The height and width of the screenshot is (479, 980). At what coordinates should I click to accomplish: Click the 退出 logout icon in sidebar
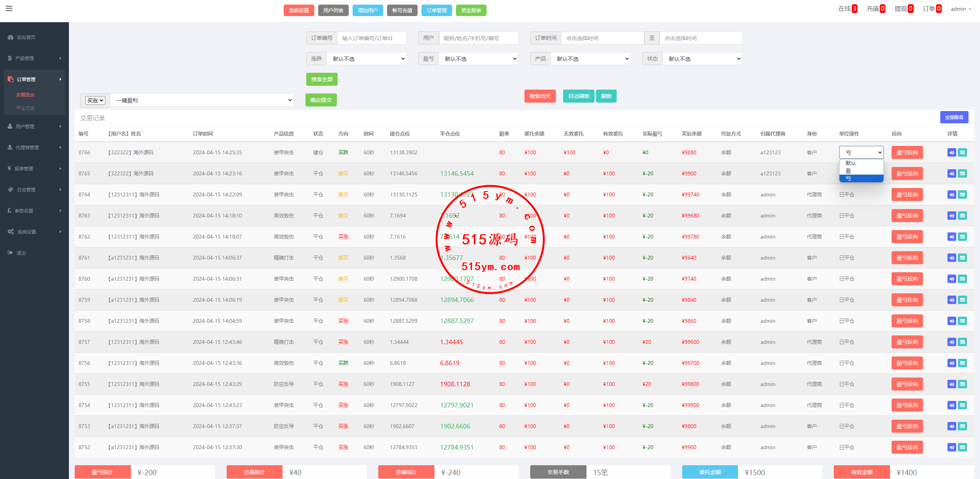(10, 253)
